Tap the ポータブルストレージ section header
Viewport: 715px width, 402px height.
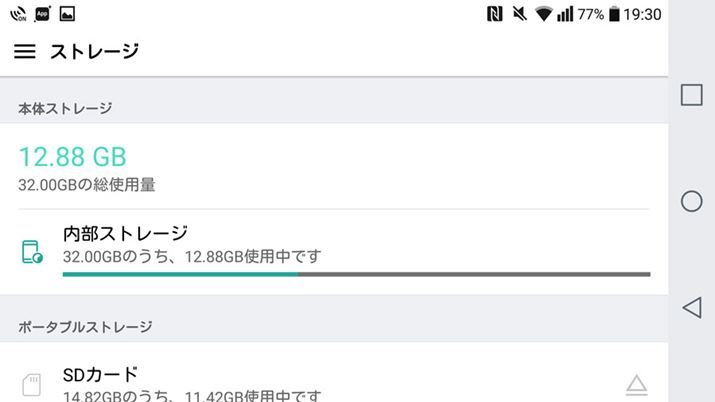click(86, 326)
